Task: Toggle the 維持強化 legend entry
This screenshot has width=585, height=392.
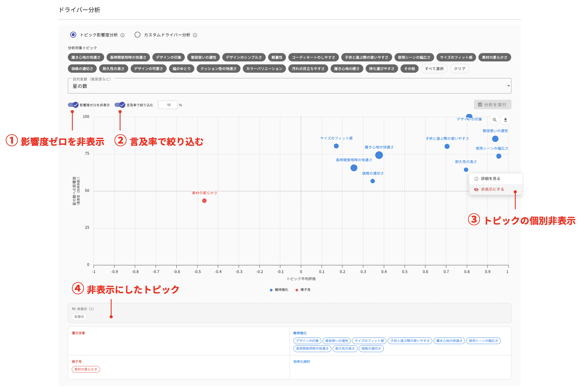Action: 279,290
